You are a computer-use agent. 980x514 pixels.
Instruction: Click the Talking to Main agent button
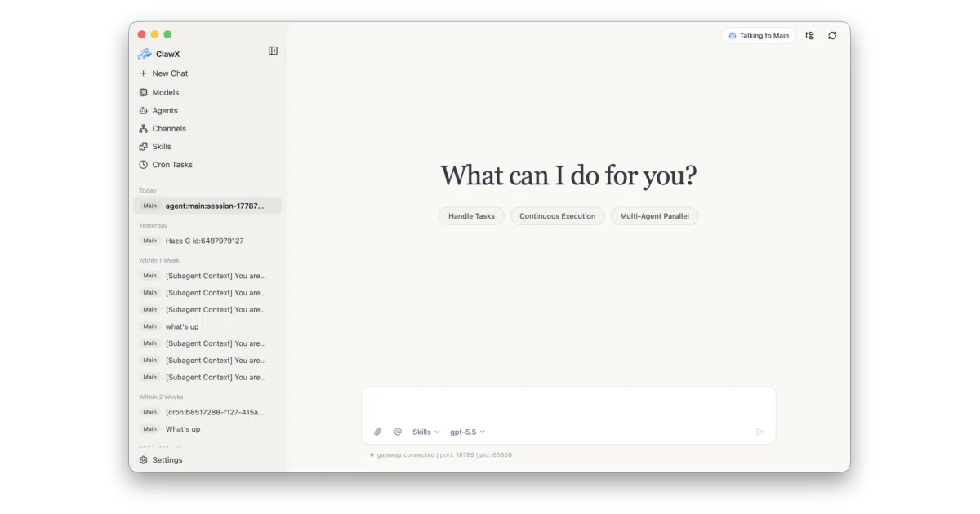(759, 36)
